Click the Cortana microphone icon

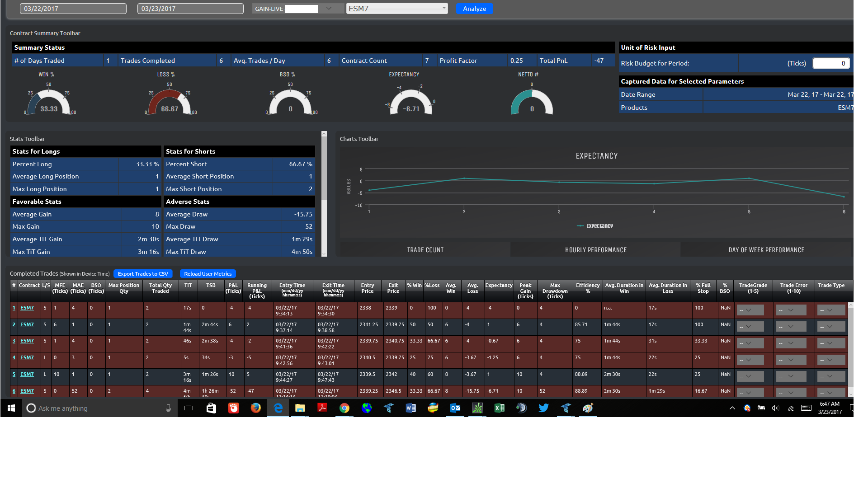point(168,408)
